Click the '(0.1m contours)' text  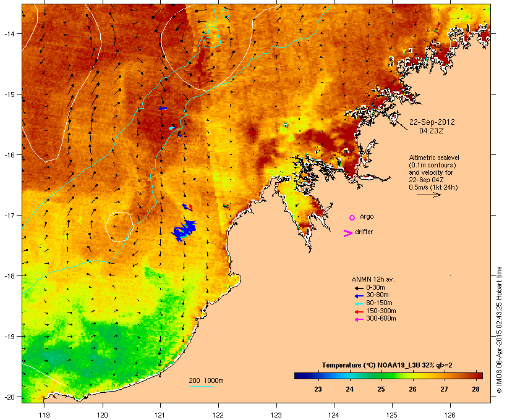pos(432,165)
